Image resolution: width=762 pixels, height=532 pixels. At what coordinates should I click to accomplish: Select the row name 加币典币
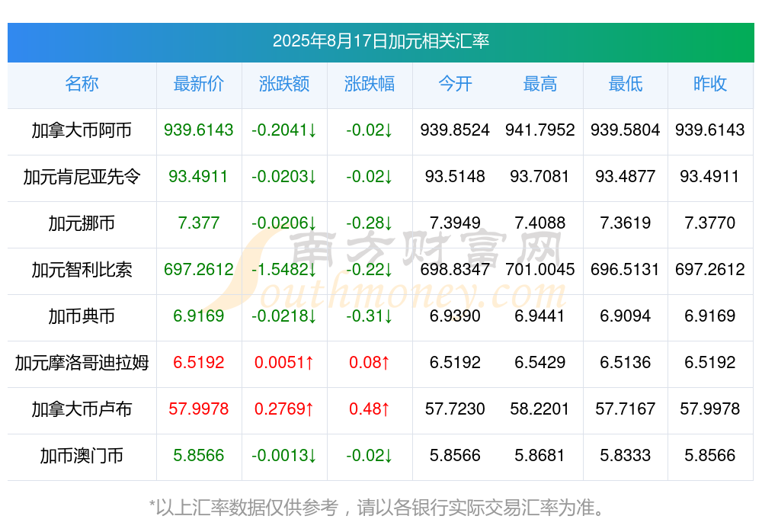pos(82,316)
